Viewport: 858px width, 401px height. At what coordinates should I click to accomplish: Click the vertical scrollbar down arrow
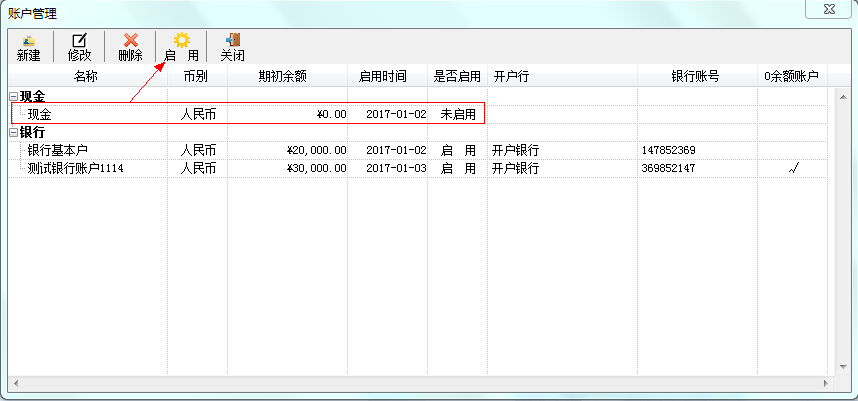(x=843, y=366)
